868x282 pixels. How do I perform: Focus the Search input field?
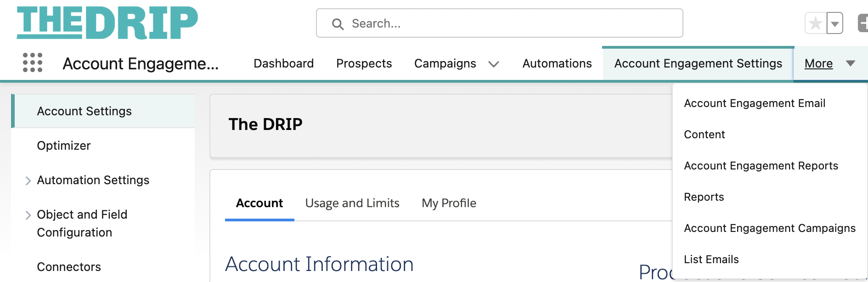(x=500, y=23)
